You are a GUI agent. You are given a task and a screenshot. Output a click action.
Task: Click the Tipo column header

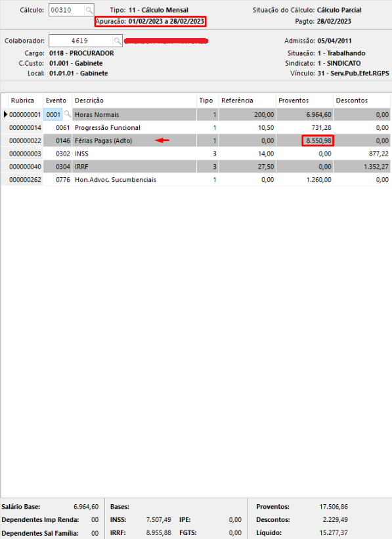(207, 100)
